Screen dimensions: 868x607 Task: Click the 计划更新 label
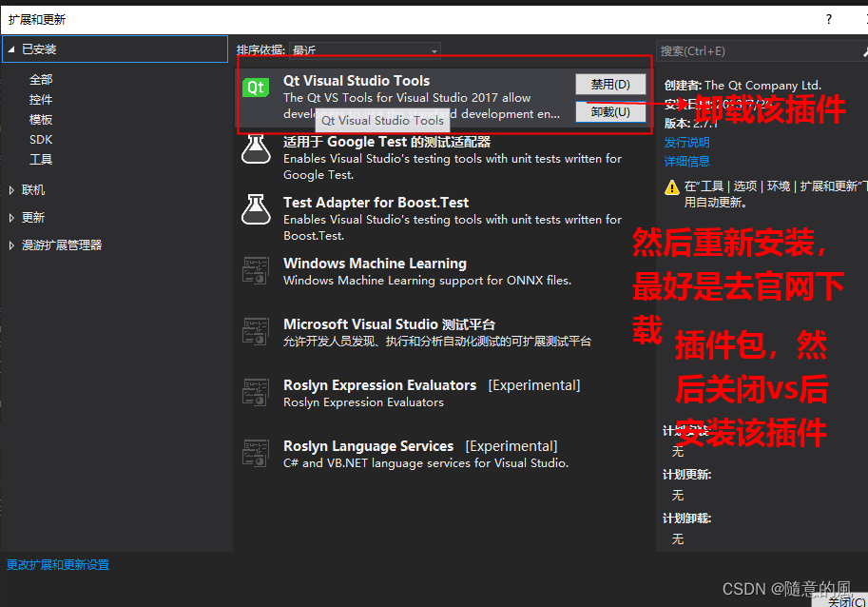click(x=687, y=475)
